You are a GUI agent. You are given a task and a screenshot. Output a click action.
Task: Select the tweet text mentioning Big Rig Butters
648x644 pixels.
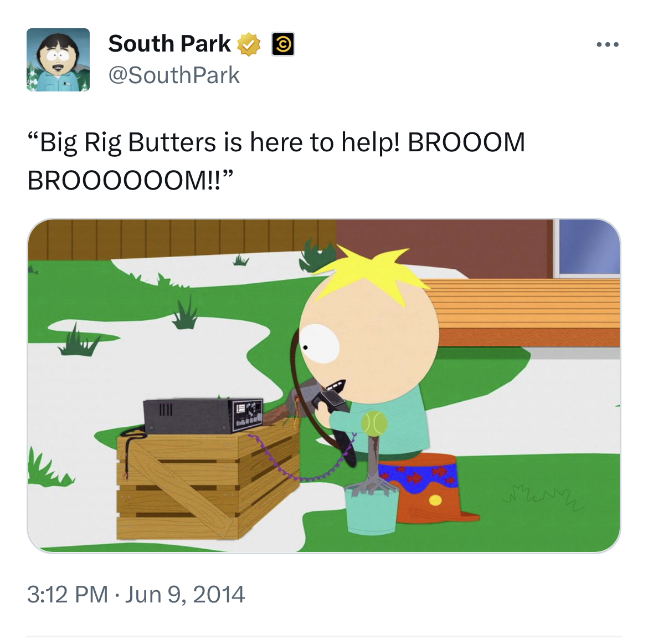[x=276, y=161]
